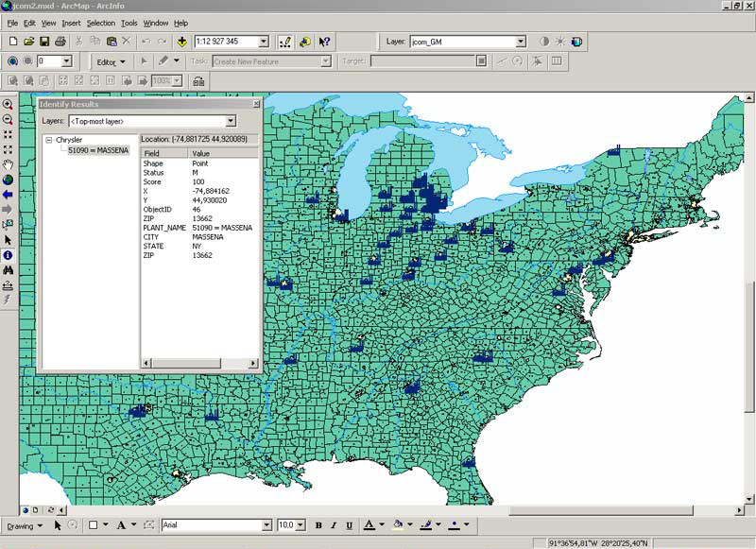756x549 pixels.
Task: Open the Selection menu
Action: pyautogui.click(x=100, y=23)
